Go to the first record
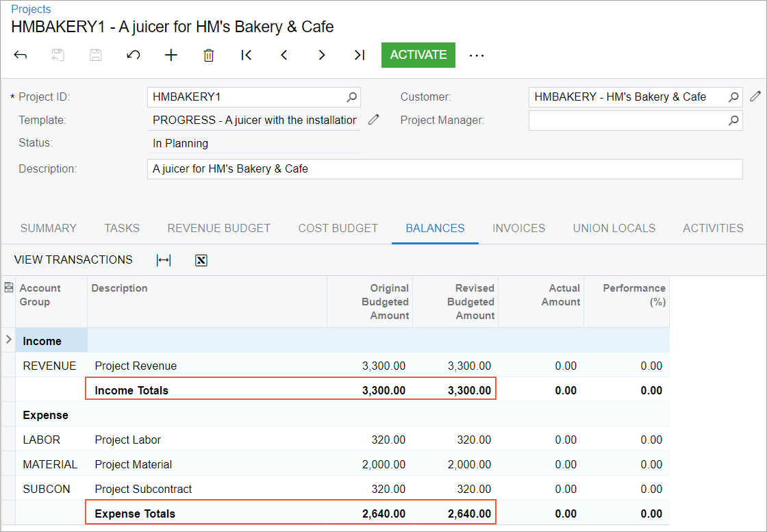 click(247, 55)
